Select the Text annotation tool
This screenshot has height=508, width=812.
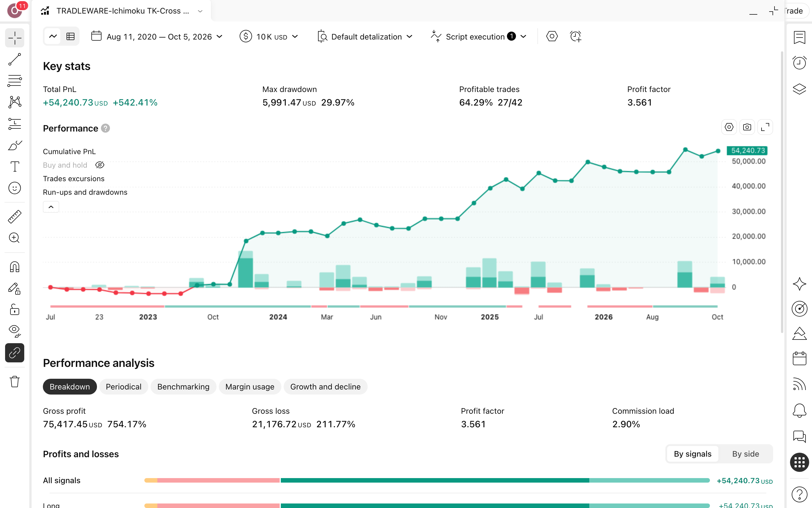tap(14, 167)
